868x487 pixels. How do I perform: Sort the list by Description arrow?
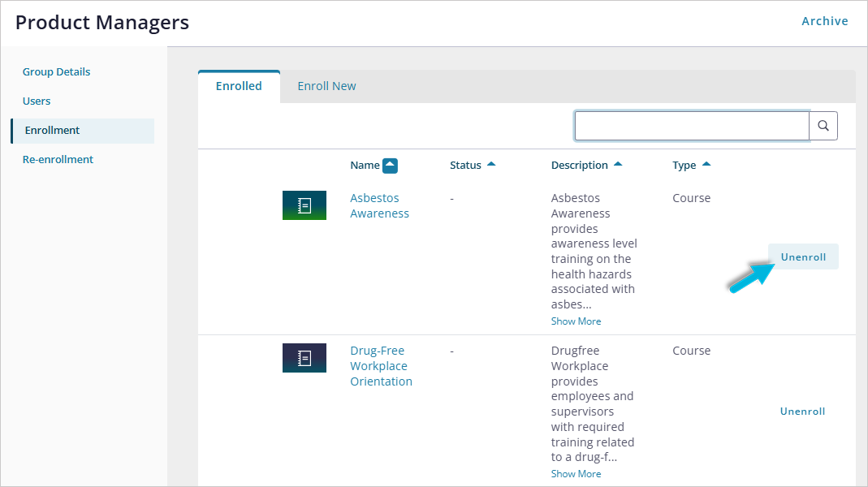point(618,165)
